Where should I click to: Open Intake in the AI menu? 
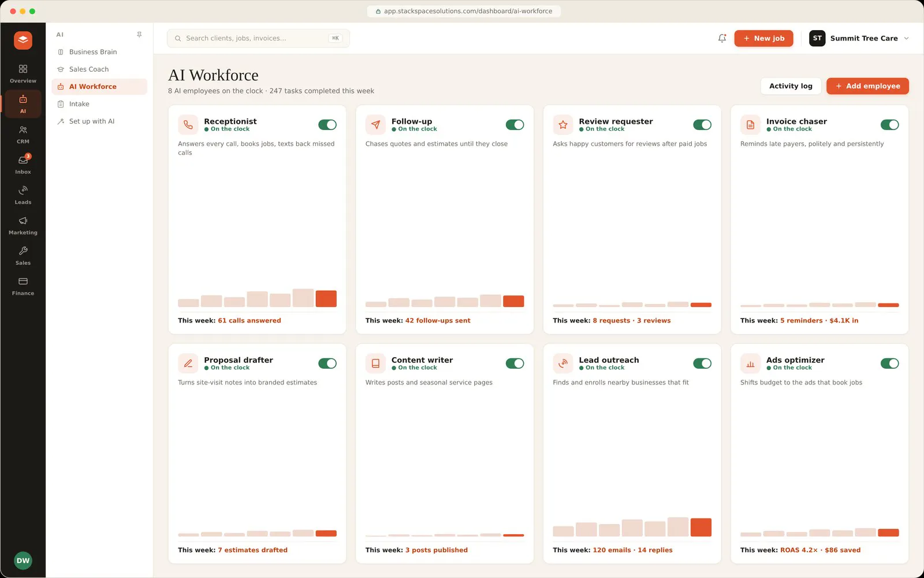pyautogui.click(x=99, y=104)
